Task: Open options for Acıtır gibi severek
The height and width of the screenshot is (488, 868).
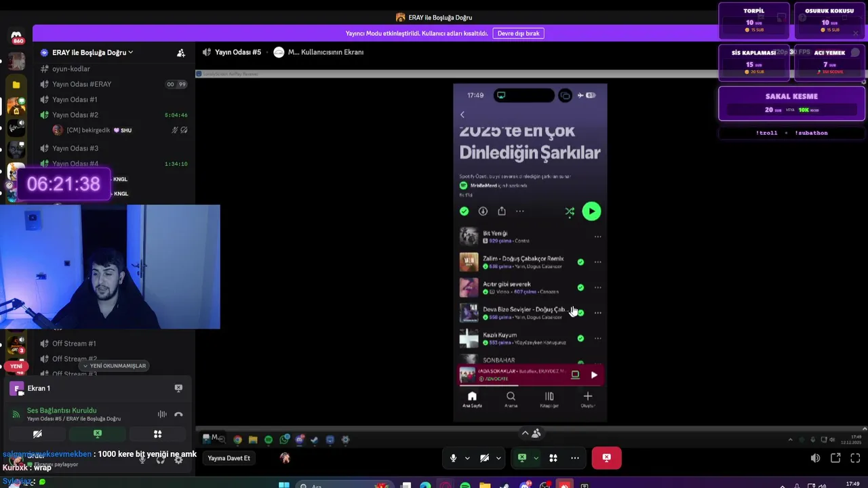Action: [x=597, y=287]
